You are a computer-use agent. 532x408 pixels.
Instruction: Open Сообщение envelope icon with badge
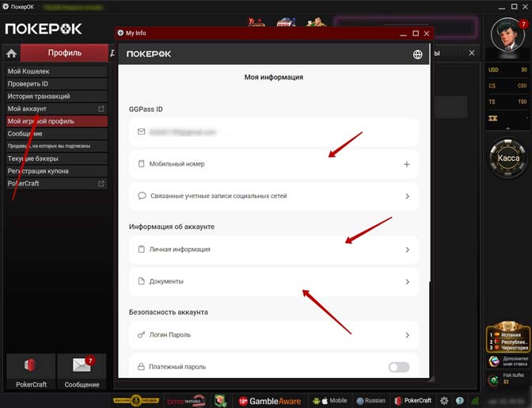tap(82, 365)
